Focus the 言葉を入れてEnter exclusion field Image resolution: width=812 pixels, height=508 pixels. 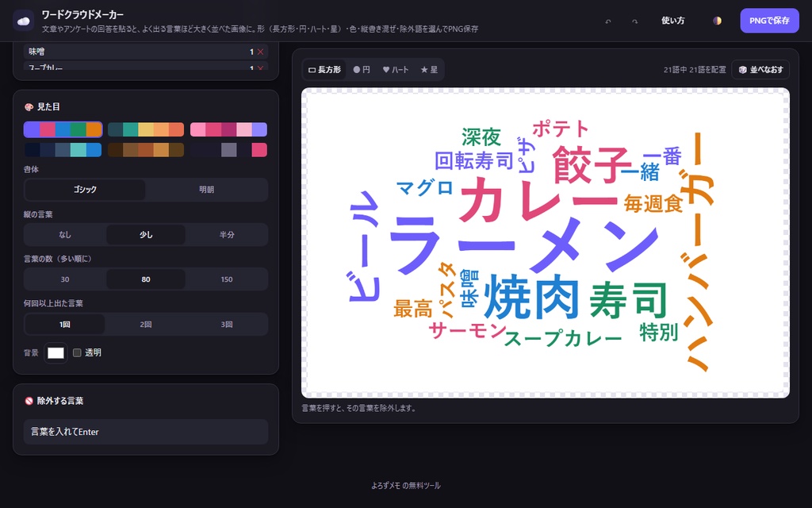[x=146, y=432]
